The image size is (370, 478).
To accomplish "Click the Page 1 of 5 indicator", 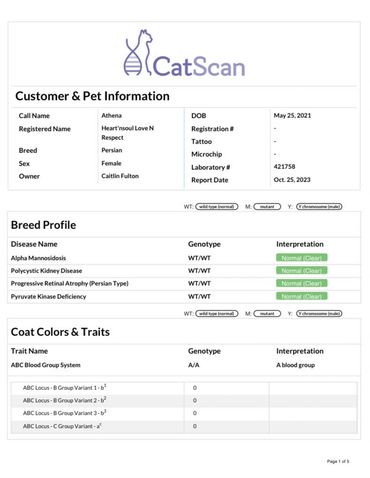I will click(338, 461).
